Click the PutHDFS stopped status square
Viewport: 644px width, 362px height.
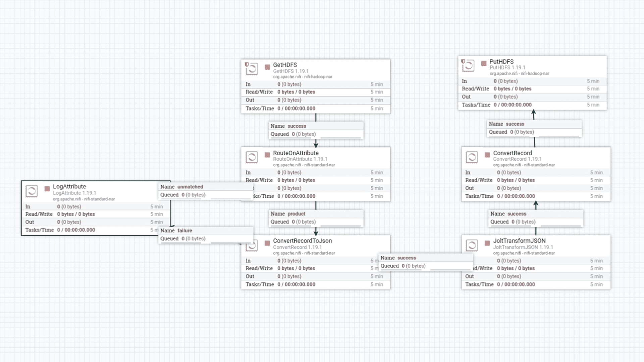point(484,63)
